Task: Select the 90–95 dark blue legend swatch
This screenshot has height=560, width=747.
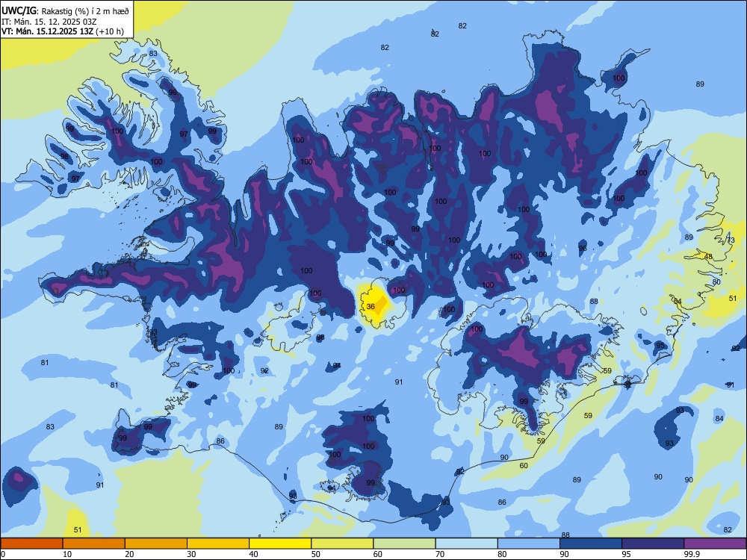Action: click(x=591, y=544)
